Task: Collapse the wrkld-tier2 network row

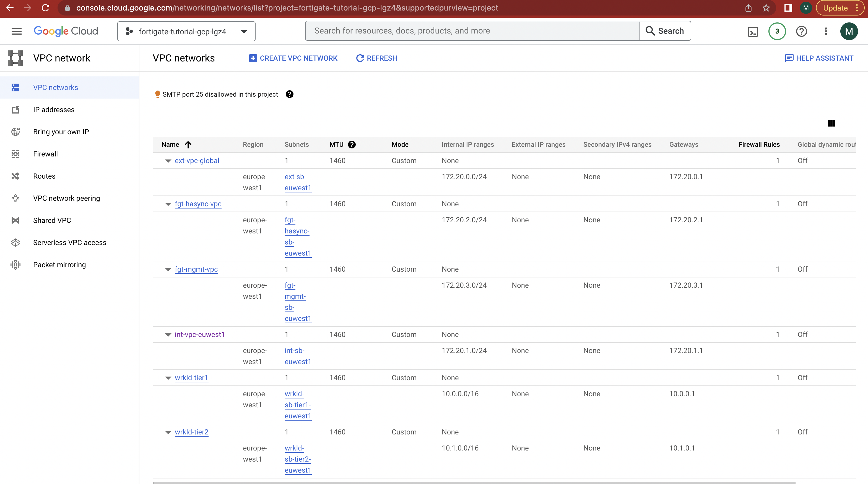Action: point(168,432)
